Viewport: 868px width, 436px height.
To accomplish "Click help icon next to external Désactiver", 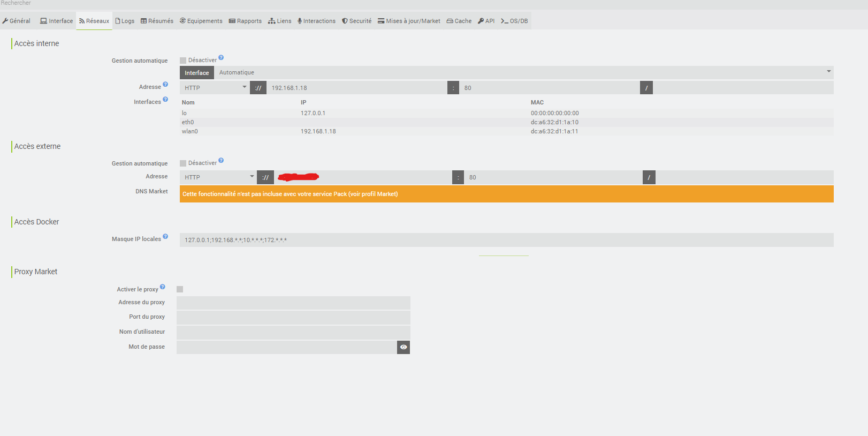I will [221, 160].
